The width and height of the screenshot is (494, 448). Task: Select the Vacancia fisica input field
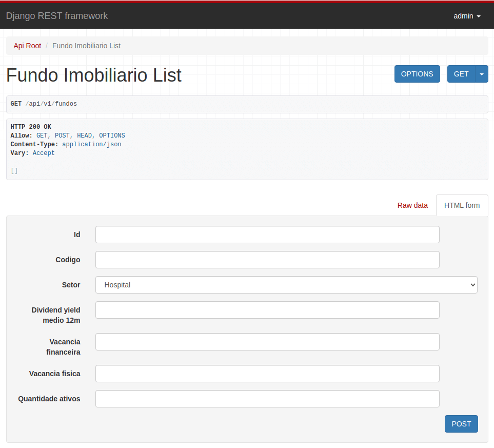(x=267, y=374)
